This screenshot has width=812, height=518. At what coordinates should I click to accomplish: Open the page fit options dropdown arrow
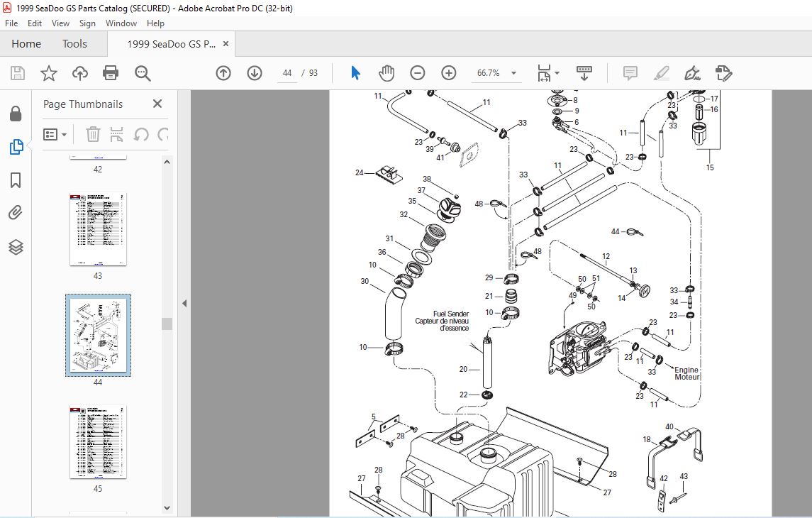click(x=557, y=73)
